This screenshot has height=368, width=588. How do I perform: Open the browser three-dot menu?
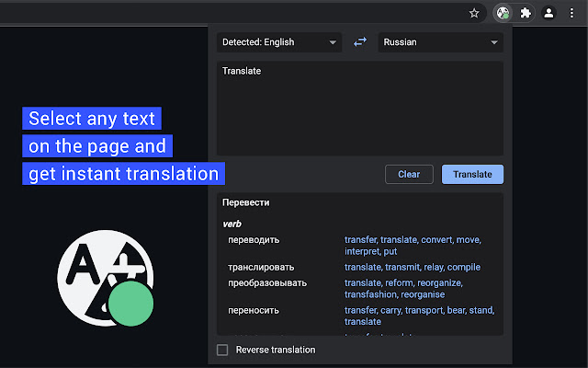pyautogui.click(x=571, y=13)
